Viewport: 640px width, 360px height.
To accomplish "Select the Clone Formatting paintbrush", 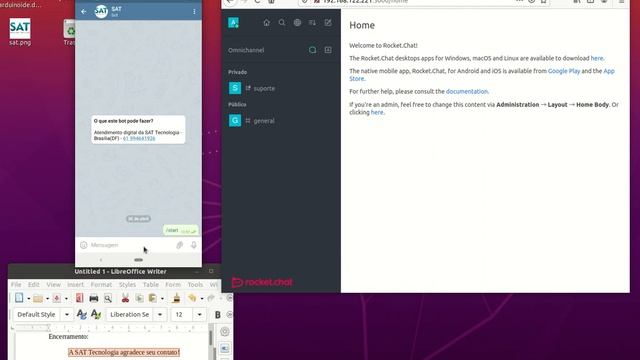I will pos(176,298).
